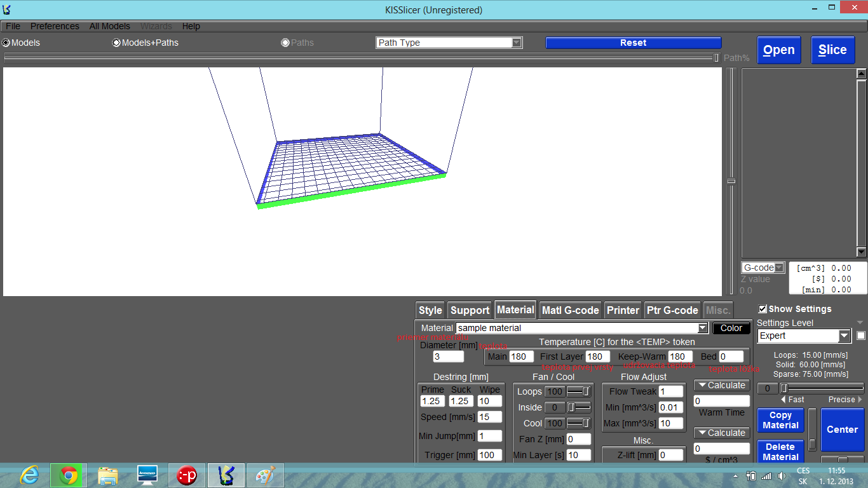
Task: Click the Lenovo monitor icon in taskbar
Action: (147, 475)
